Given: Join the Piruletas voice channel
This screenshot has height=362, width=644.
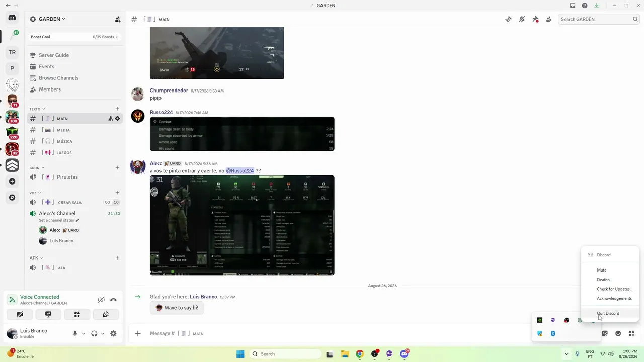Looking at the screenshot, I should pos(74,177).
